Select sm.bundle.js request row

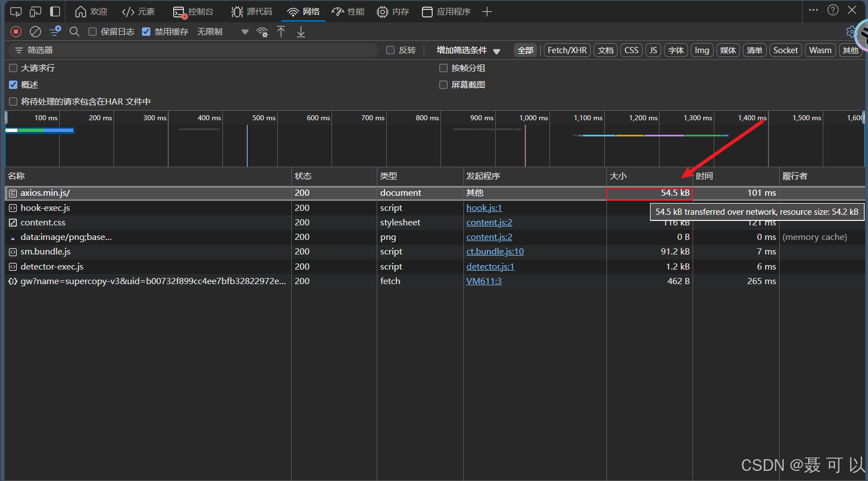coord(435,252)
